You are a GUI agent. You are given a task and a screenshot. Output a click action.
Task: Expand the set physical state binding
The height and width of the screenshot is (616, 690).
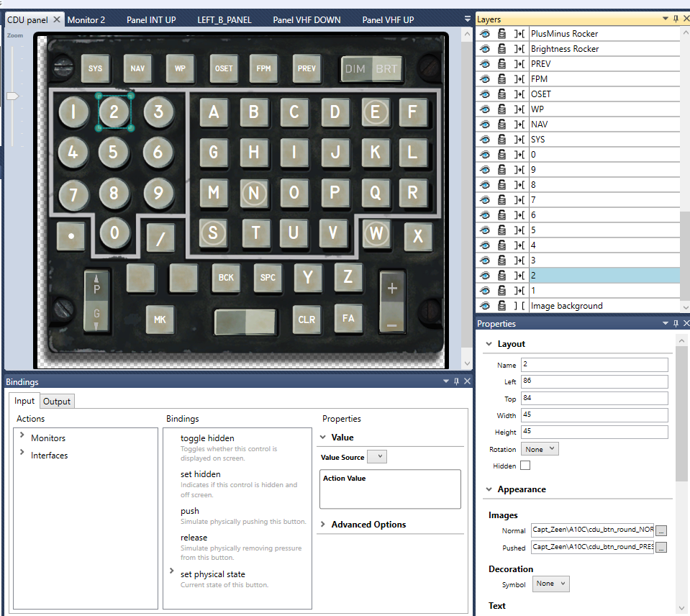pyautogui.click(x=172, y=571)
